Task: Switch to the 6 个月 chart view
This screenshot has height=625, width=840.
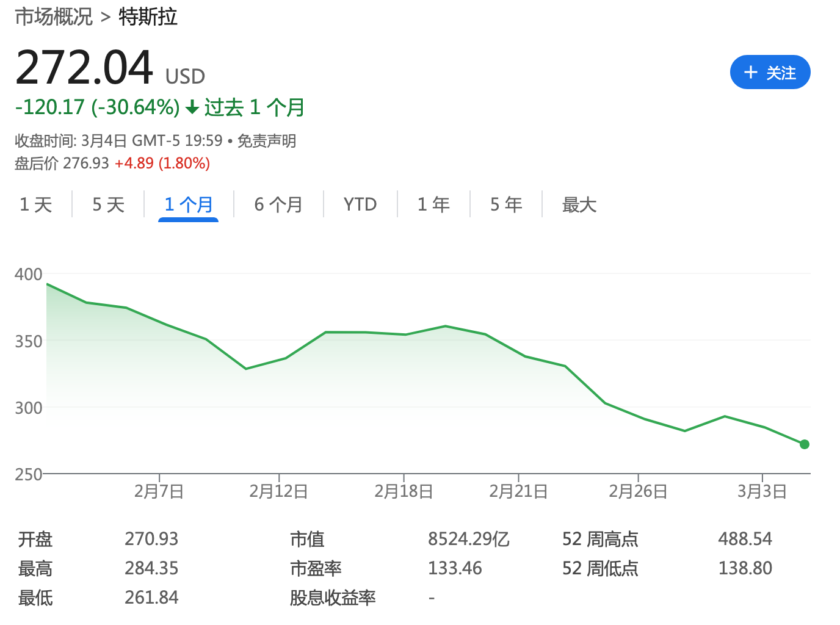Action: (278, 204)
